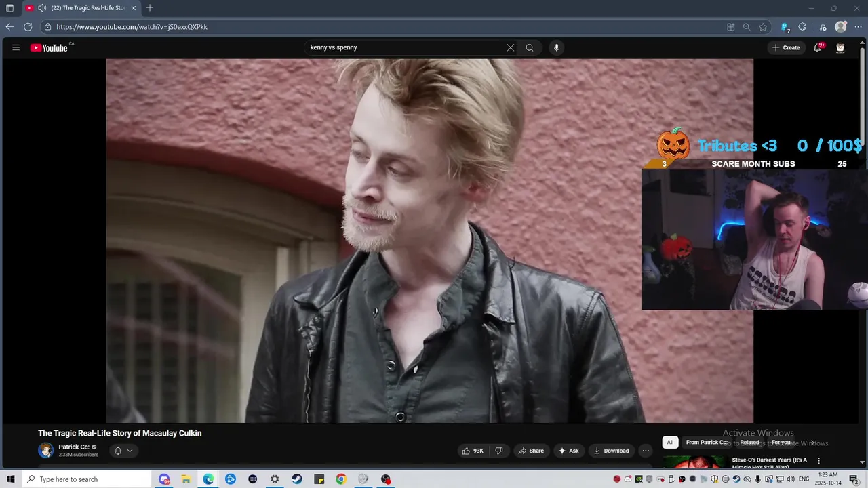The image size is (868, 488).
Task: Click the magnifier search button
Action: point(530,47)
